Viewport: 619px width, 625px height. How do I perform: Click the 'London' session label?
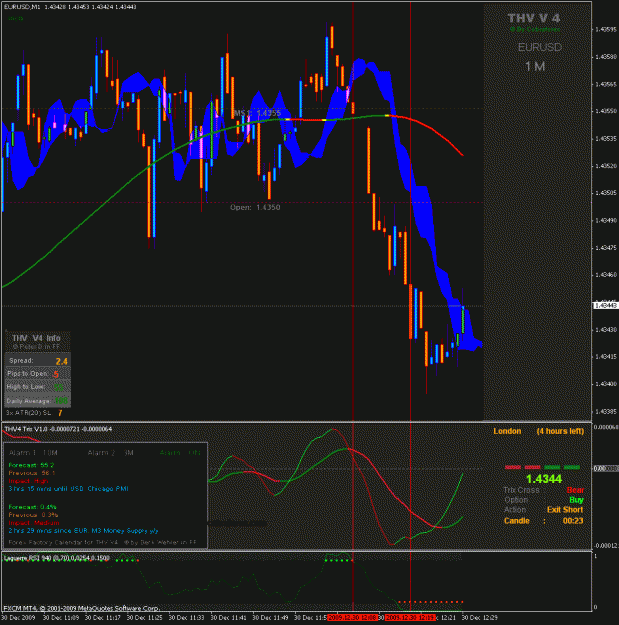[507, 431]
